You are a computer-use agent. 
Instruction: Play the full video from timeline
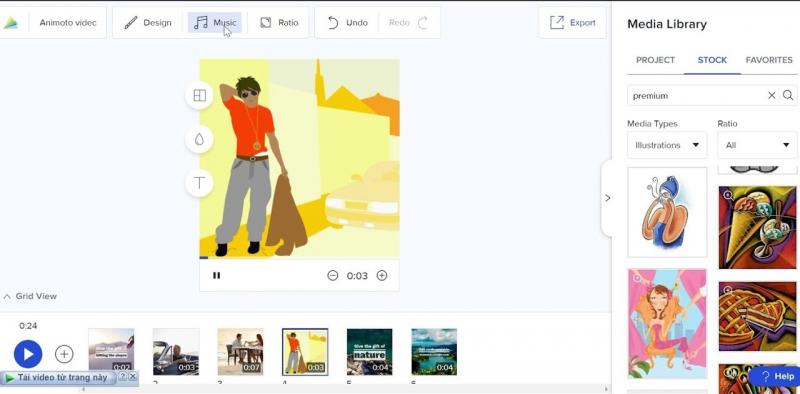click(x=28, y=354)
